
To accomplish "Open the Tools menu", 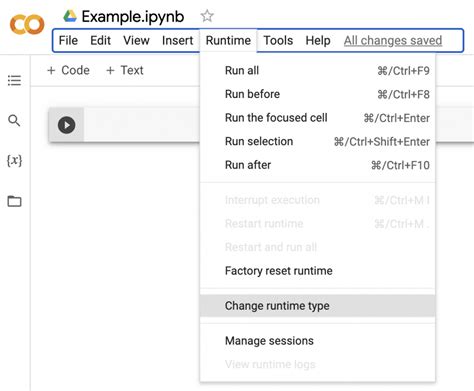I will (278, 40).
